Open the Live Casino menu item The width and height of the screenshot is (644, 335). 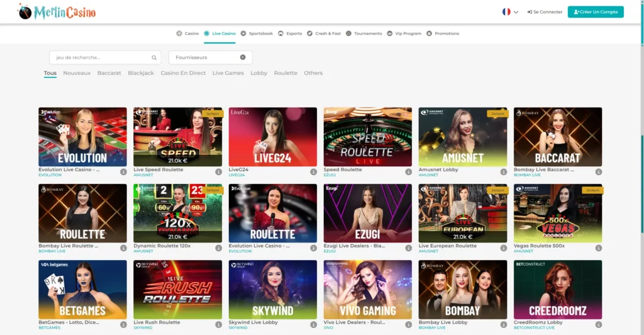pyautogui.click(x=219, y=33)
